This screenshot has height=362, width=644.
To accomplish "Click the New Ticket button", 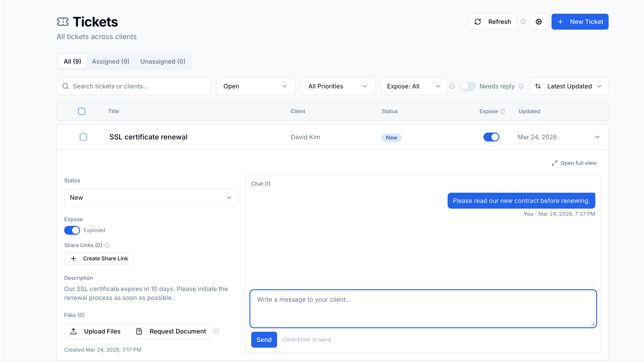I will (x=580, y=22).
